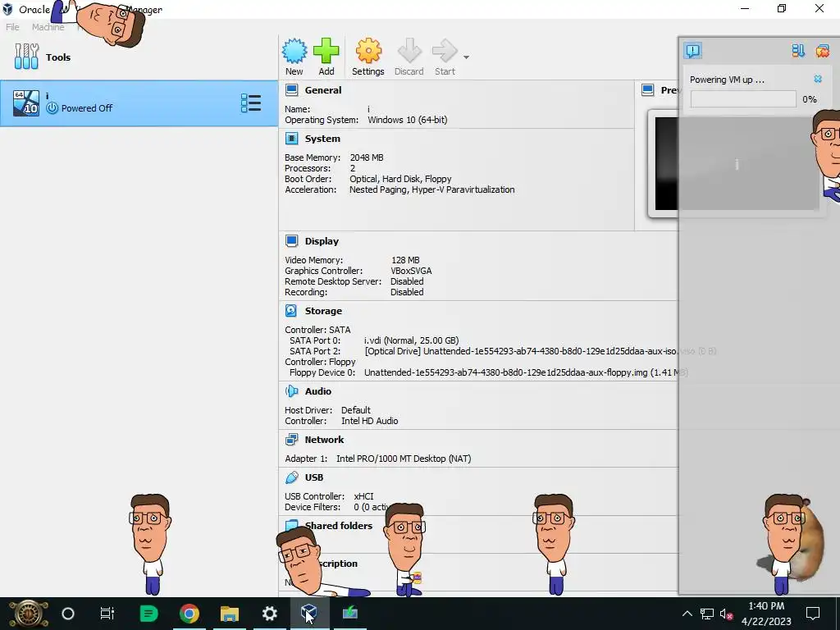Click the USB section plug icon
This screenshot has width=840, height=630.
click(x=291, y=477)
